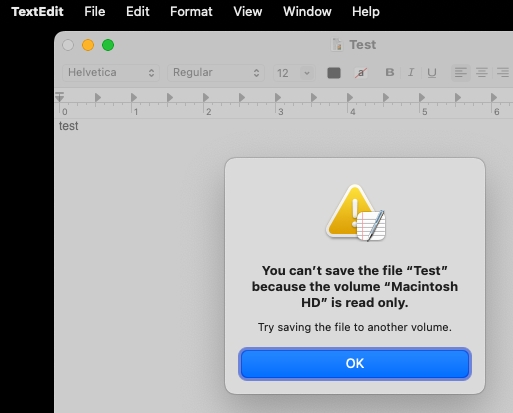Click the tab stop just after ruler mark 5
The height and width of the screenshot is (413, 513).
[422, 97]
